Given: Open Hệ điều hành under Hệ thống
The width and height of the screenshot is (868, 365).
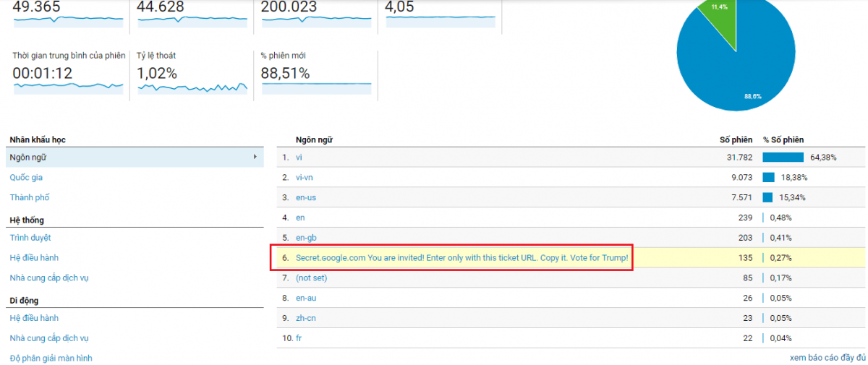Looking at the screenshot, I should pos(34,257).
